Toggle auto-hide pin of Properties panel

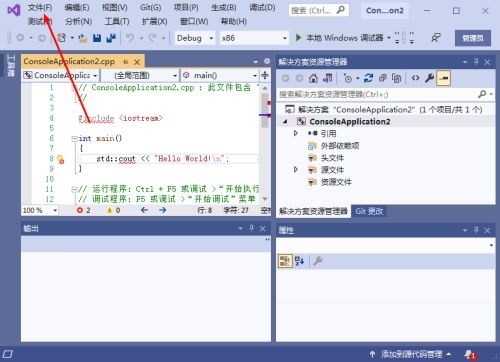point(476,230)
